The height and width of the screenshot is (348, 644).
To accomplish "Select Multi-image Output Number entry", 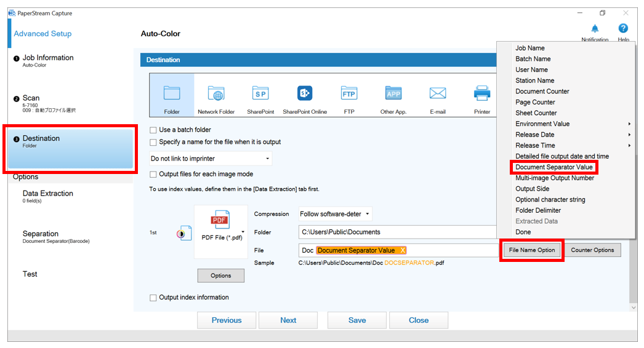I will click(x=555, y=178).
